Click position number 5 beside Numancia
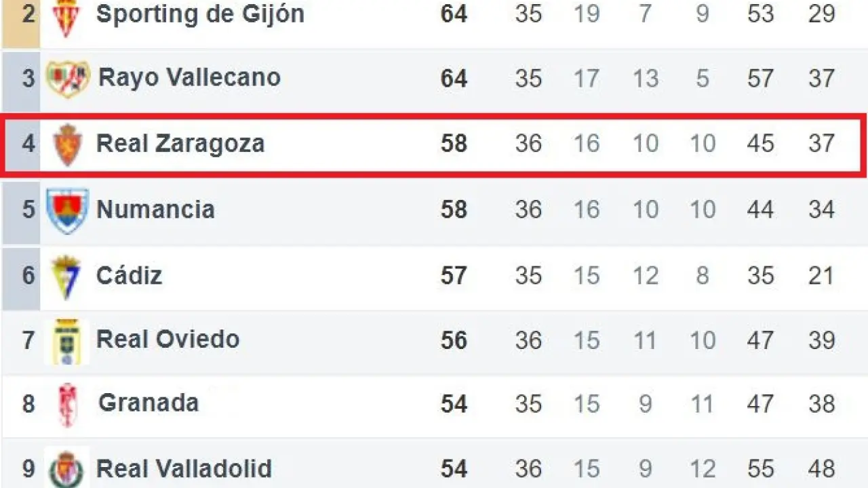This screenshot has width=868, height=488. (x=28, y=209)
